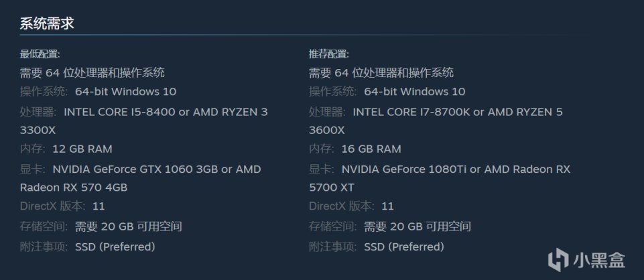
Task: Click the Intel Core i5-8400 processor line
Action: (165, 112)
